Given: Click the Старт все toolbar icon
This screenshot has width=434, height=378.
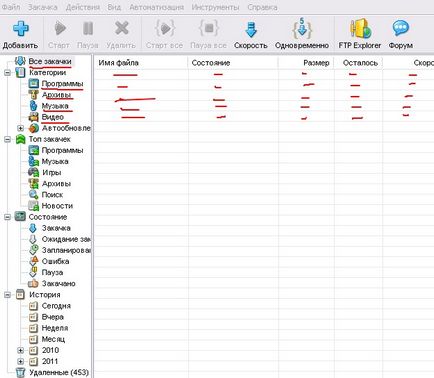Looking at the screenshot, I should coord(165,28).
